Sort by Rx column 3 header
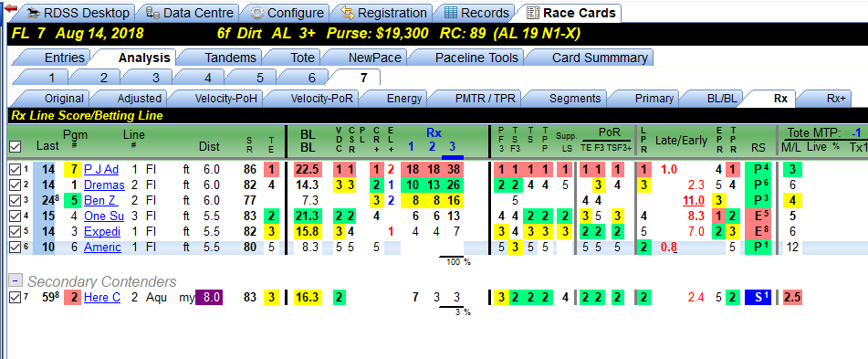This screenshot has width=868, height=359. tap(452, 147)
